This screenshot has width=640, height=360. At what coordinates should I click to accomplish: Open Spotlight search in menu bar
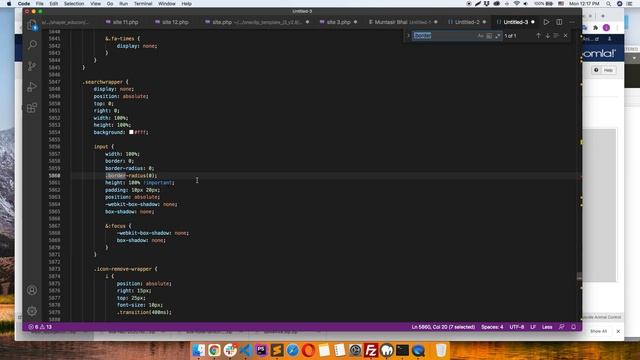609,4
